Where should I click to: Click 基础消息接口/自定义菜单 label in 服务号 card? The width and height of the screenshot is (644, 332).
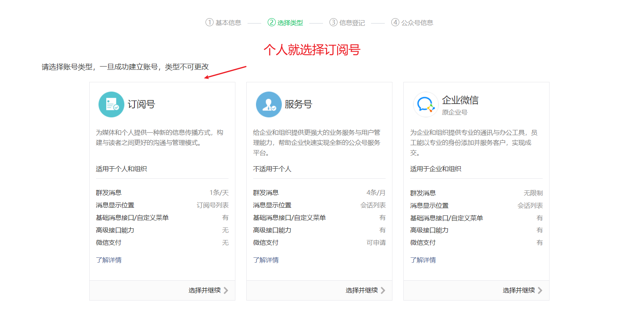289,218
